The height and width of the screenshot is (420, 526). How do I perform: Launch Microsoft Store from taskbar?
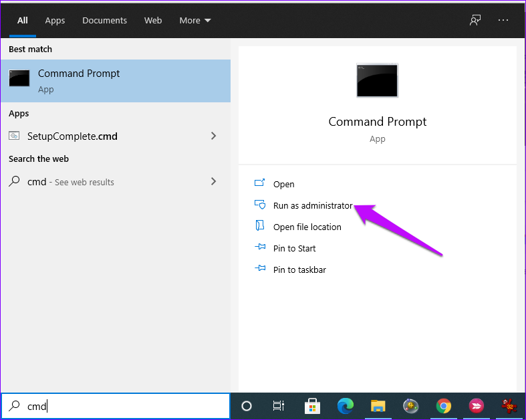tap(312, 406)
